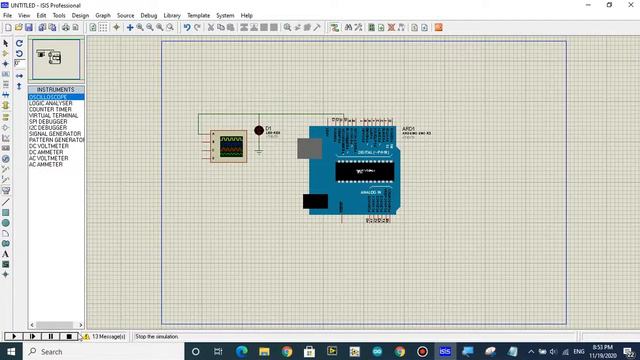This screenshot has height=360, width=640.
Task: Open the Tools menu
Action: 59,16
